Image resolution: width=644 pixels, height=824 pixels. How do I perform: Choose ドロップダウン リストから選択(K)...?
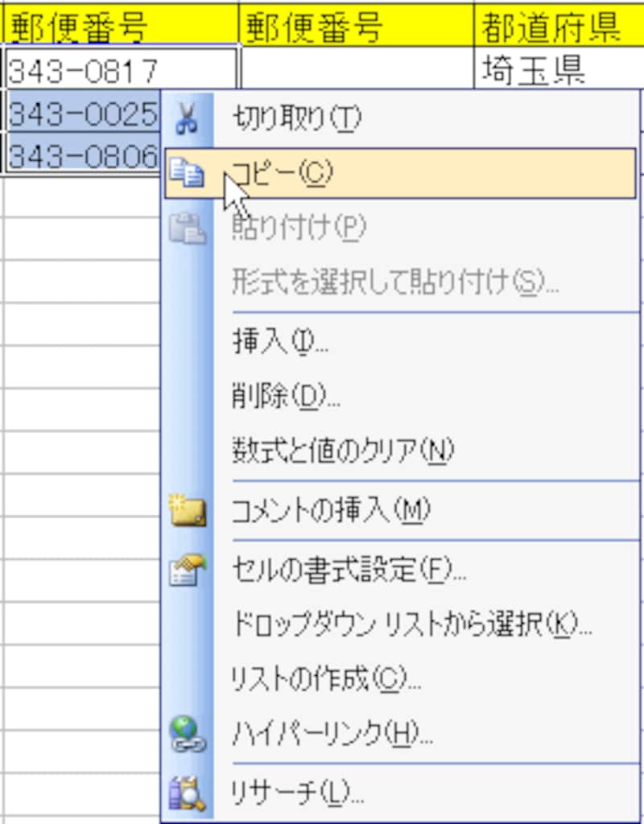click(411, 624)
